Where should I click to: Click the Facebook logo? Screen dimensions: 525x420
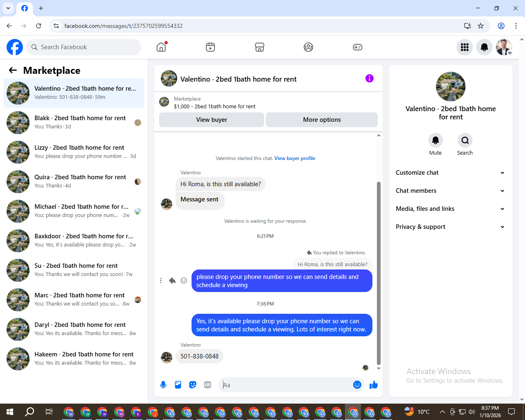click(15, 47)
